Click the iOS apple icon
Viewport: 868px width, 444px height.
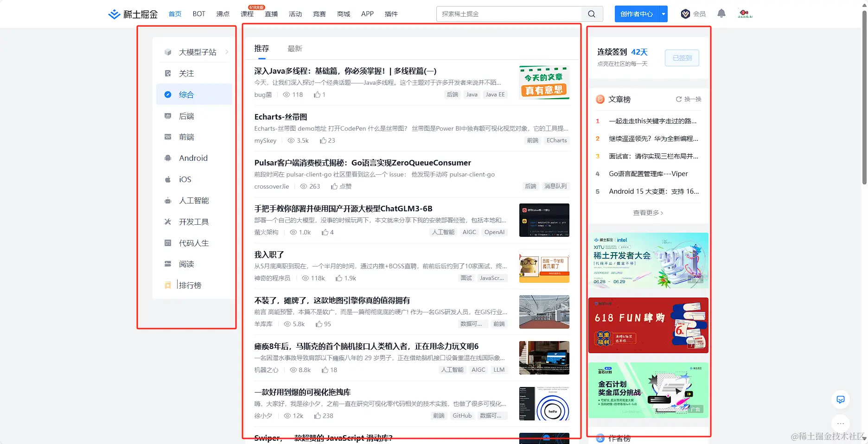pyautogui.click(x=168, y=179)
